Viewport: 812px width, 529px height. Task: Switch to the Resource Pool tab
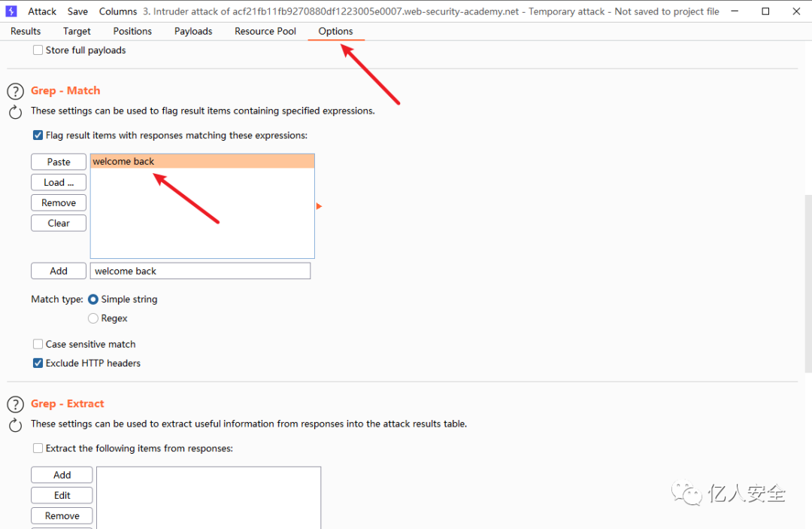click(x=265, y=31)
